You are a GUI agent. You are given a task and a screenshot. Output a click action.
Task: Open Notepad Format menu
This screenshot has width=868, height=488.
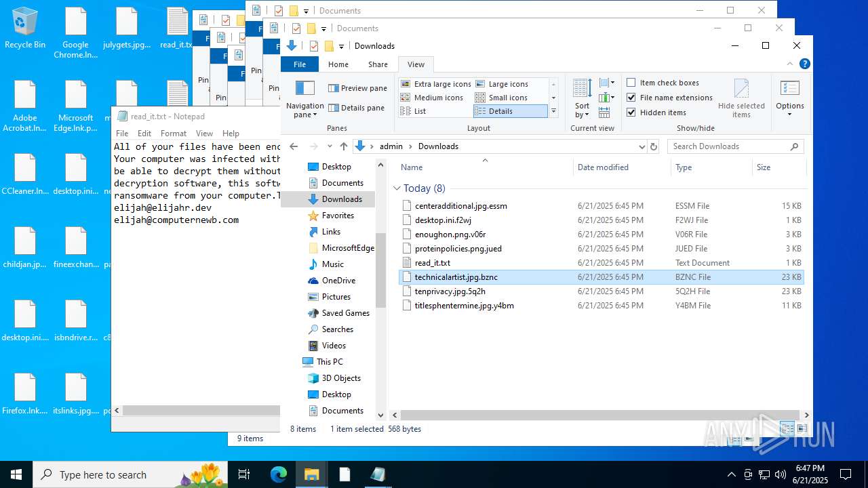pos(174,134)
